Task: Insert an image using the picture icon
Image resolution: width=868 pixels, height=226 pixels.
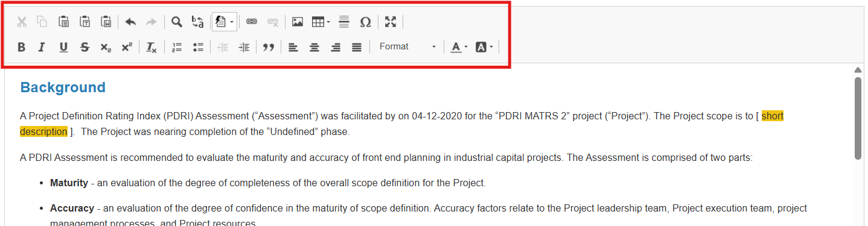Action: pos(297,22)
